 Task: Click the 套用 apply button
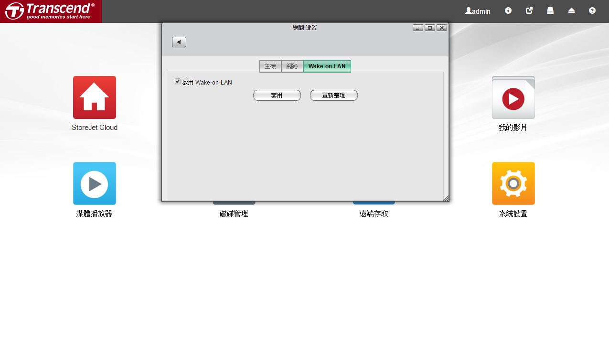277,96
